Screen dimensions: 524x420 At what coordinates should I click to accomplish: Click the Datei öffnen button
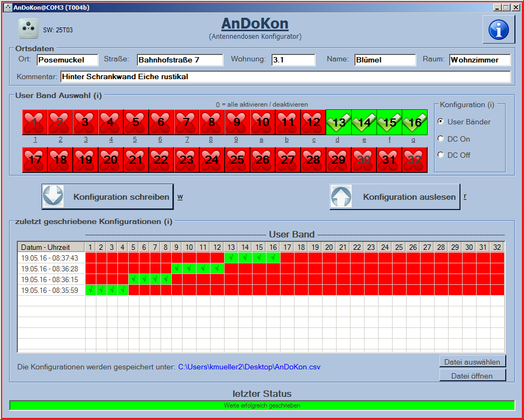tap(472, 375)
